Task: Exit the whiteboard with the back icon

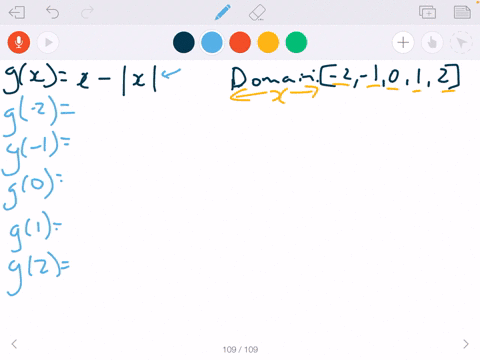Action: tap(17, 13)
